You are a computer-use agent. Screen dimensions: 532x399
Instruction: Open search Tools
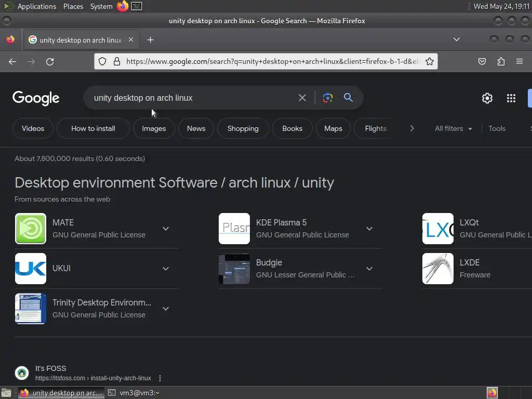tap(497, 129)
